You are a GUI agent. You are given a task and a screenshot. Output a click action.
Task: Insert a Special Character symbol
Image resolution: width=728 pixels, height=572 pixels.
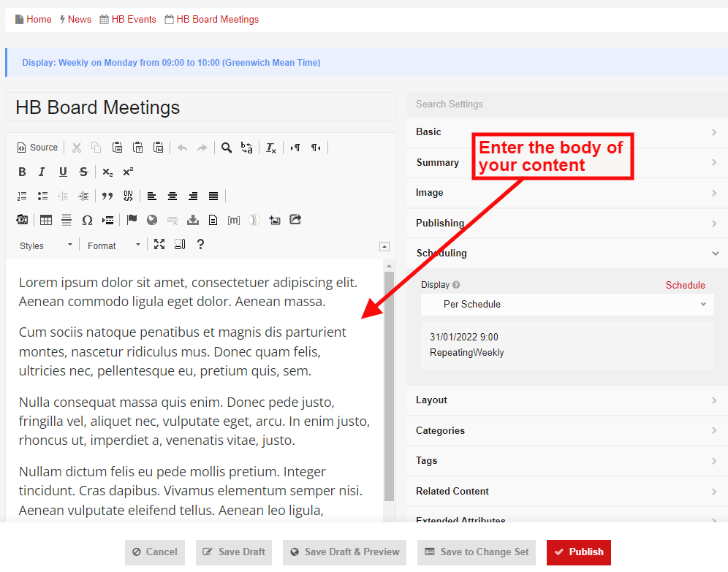(87, 219)
